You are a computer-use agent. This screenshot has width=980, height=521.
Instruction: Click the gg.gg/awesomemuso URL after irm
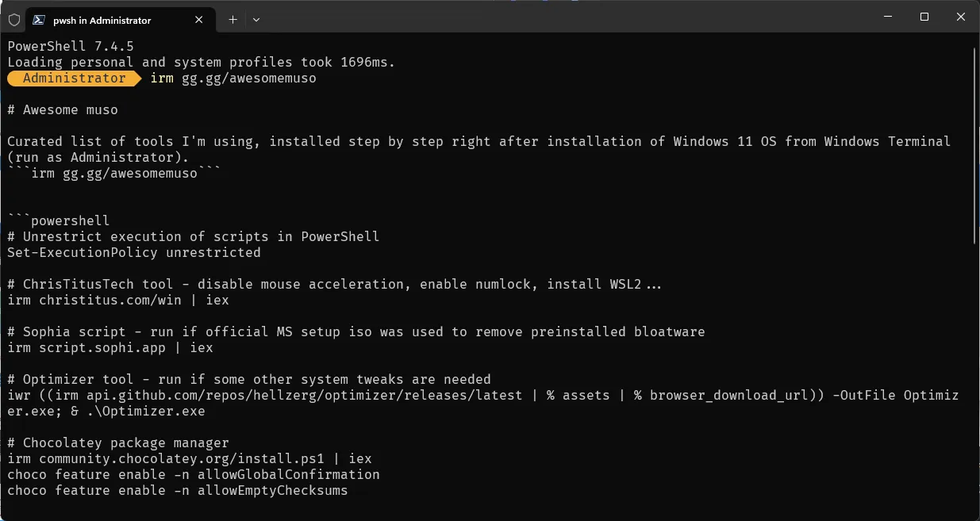tap(248, 79)
